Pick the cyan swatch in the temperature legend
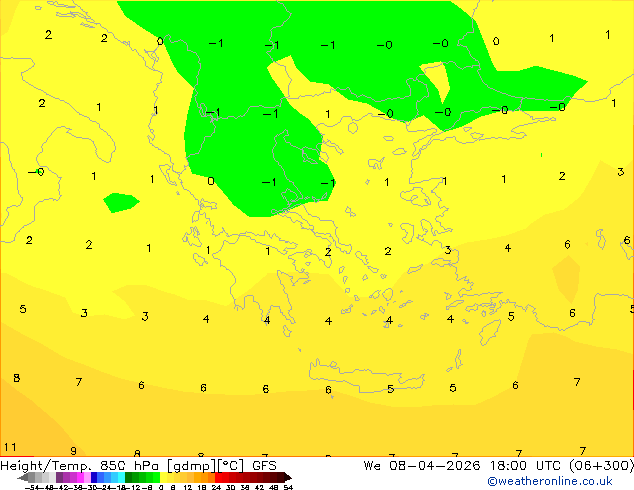The width and height of the screenshot is (634, 490). (121, 477)
